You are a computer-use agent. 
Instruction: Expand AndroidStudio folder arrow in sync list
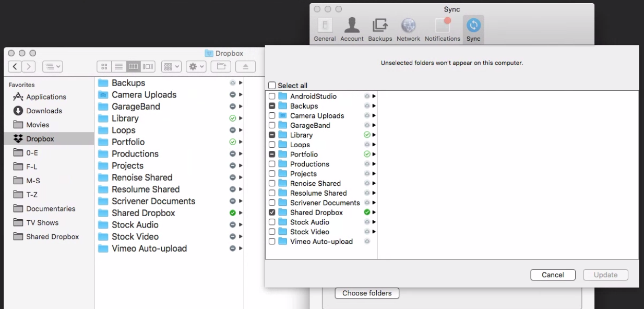coord(374,97)
